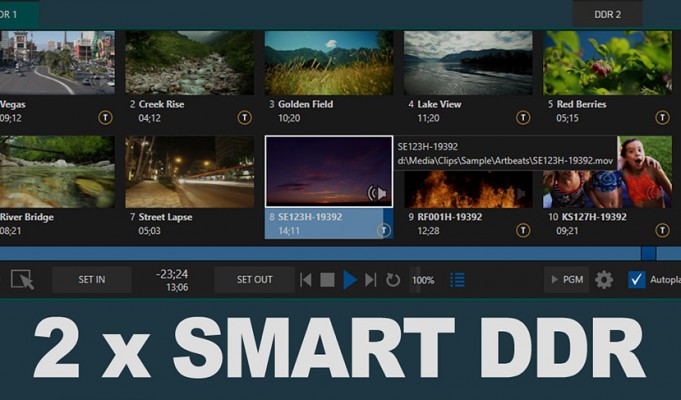Click the T icon on Lake View
681x400 pixels.
point(523,118)
